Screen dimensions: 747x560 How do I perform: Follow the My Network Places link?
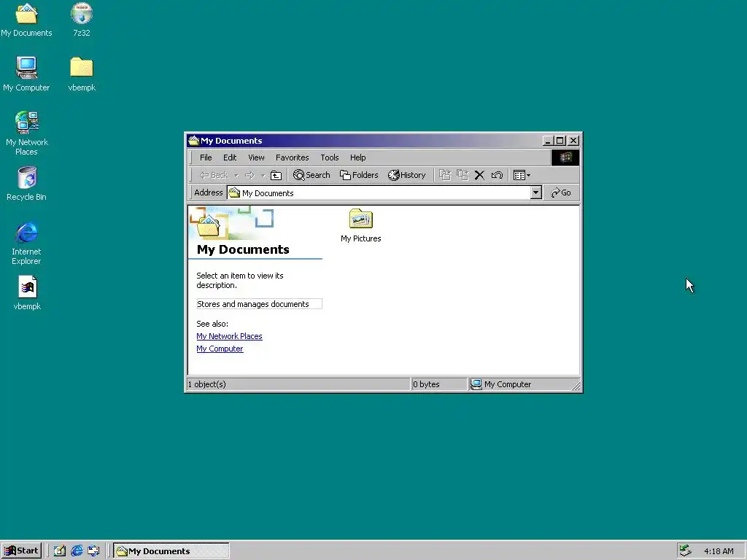pos(229,336)
